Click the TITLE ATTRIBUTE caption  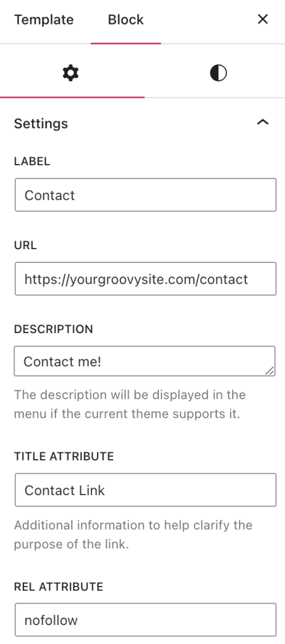[x=64, y=456]
